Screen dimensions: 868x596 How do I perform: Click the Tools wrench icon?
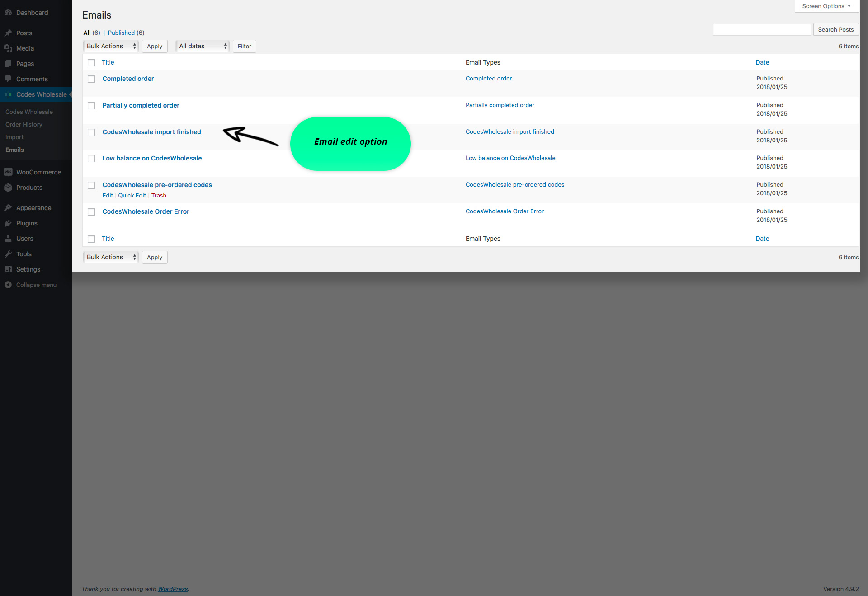8,254
